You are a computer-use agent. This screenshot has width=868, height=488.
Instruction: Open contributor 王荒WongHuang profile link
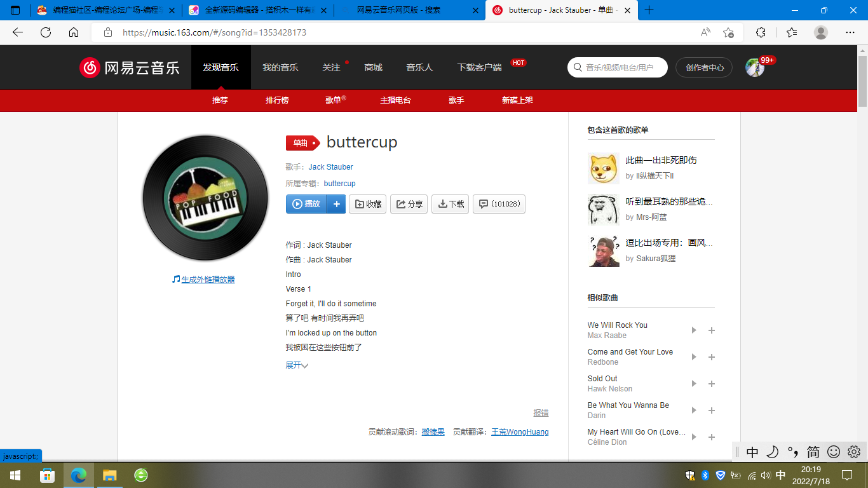tap(520, 432)
